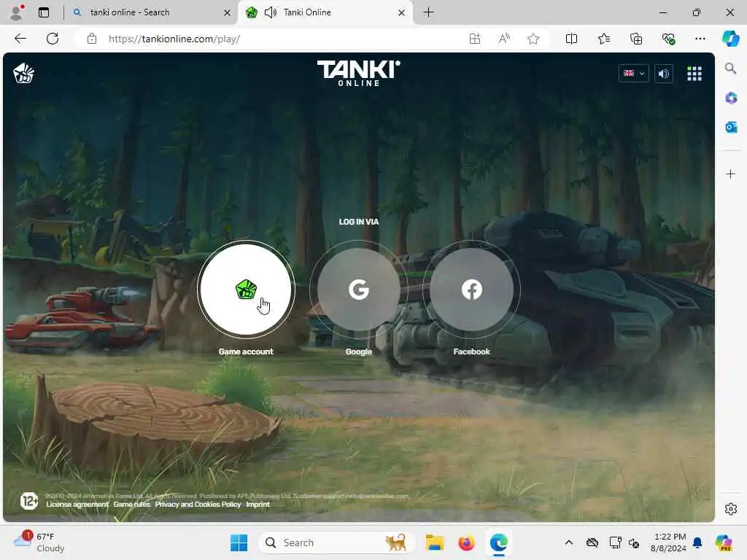Image resolution: width=747 pixels, height=560 pixels.
Task: Click the Tanki fist logo top-left
Action: click(x=23, y=74)
